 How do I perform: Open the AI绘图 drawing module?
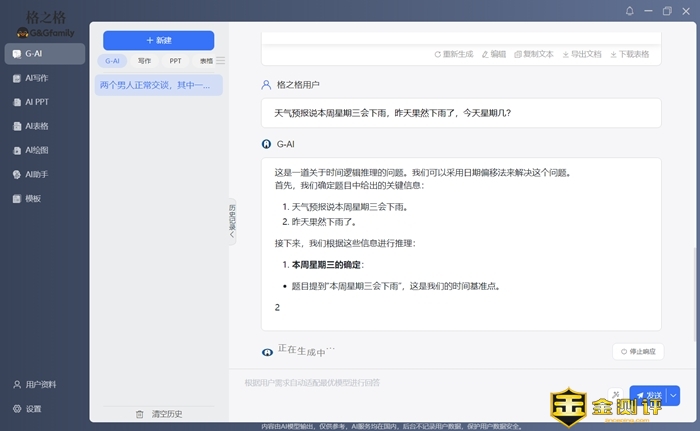pos(36,150)
